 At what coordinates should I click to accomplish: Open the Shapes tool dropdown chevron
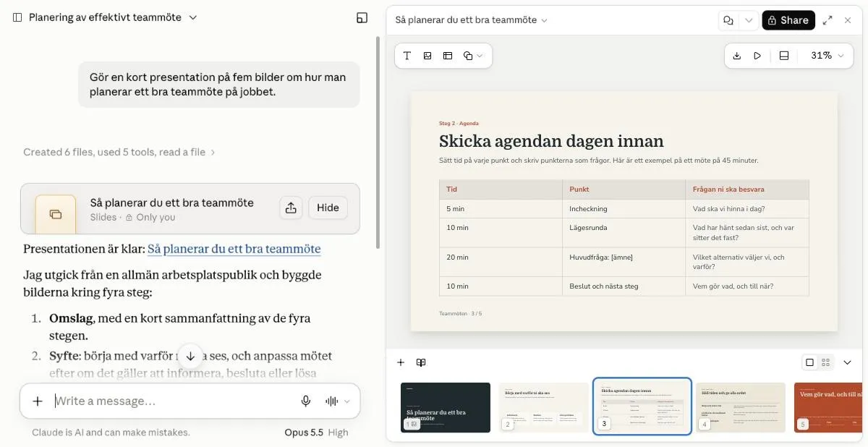pyautogui.click(x=480, y=56)
